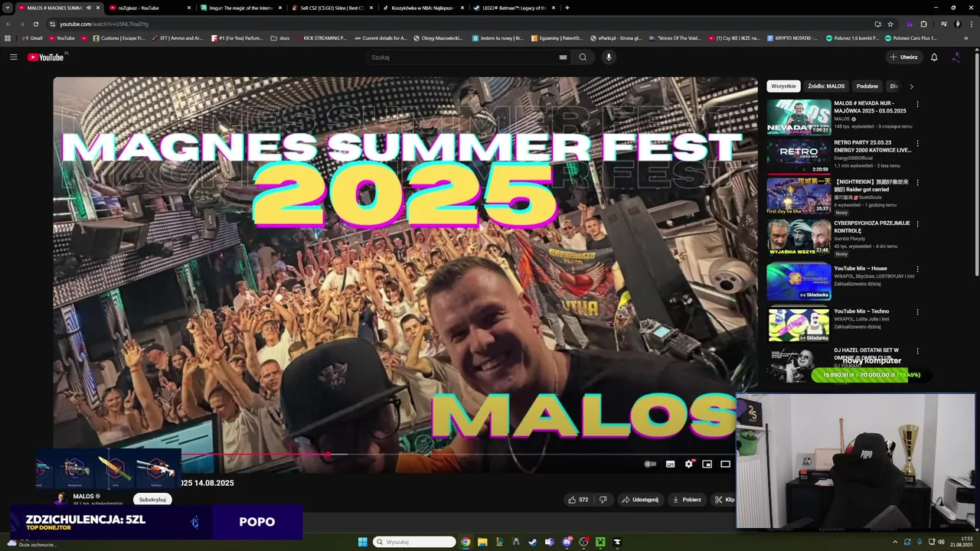Viewport: 980px width, 551px height.
Task: Switch to the LEGO Batman tab
Action: pyautogui.click(x=514, y=8)
